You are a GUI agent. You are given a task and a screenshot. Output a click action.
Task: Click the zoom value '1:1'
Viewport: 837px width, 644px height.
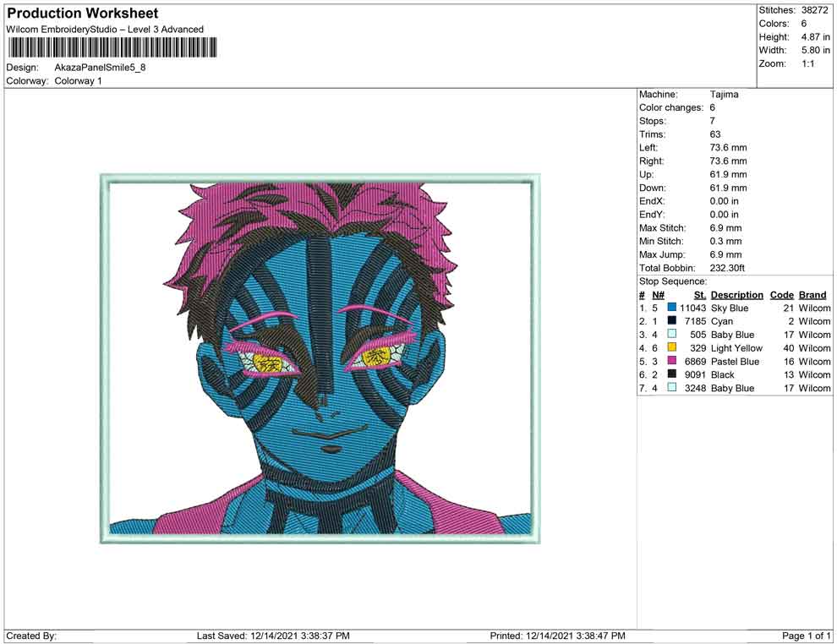pyautogui.click(x=807, y=63)
